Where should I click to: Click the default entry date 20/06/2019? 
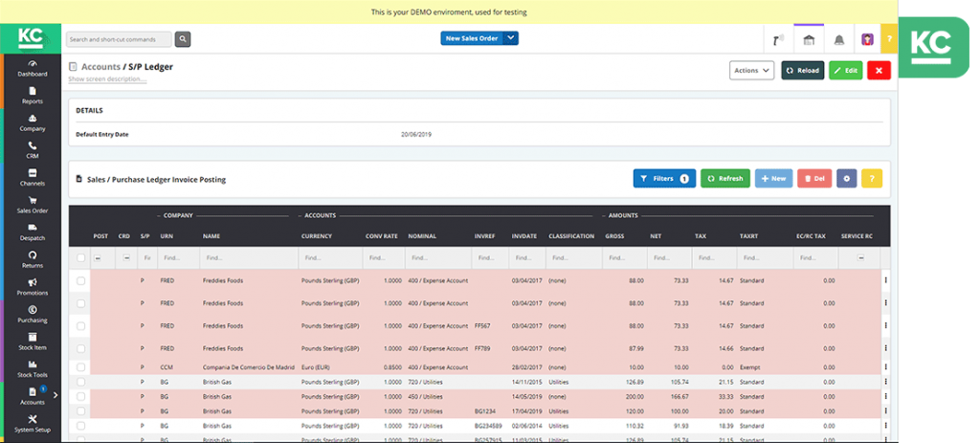click(x=415, y=134)
